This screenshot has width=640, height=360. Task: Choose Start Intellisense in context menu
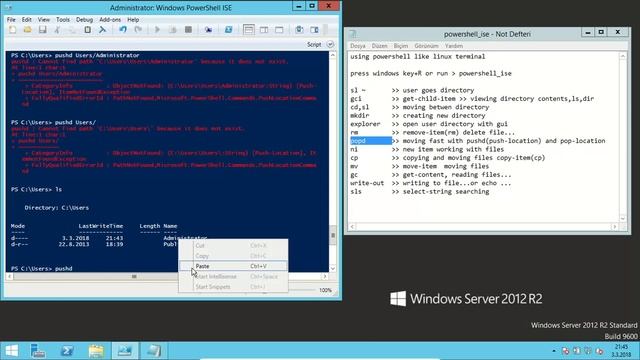click(233, 276)
